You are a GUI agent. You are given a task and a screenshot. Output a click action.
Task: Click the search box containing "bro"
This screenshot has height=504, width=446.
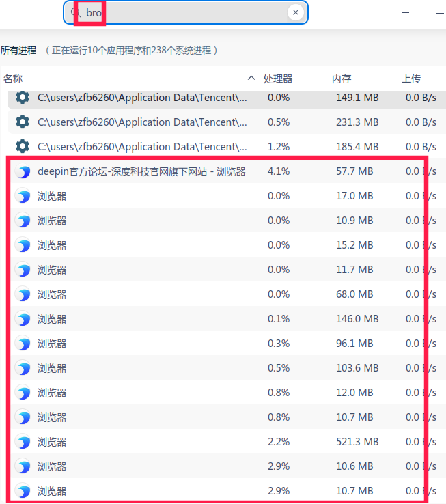click(186, 12)
